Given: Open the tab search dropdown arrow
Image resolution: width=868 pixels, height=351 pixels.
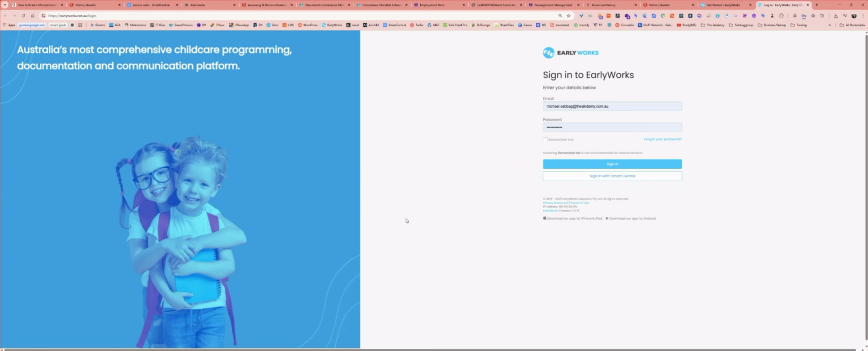Looking at the screenshot, I should (5, 5).
